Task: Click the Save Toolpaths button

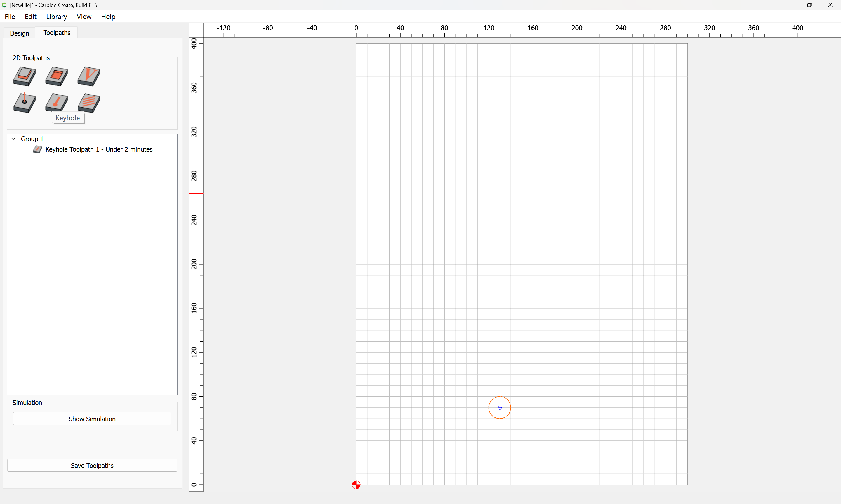Action: (x=92, y=465)
